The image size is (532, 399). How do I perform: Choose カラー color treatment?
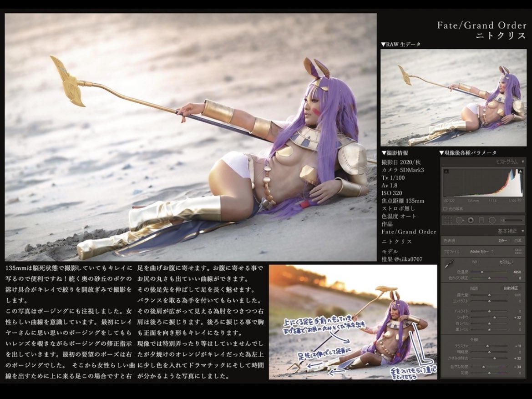point(503,241)
